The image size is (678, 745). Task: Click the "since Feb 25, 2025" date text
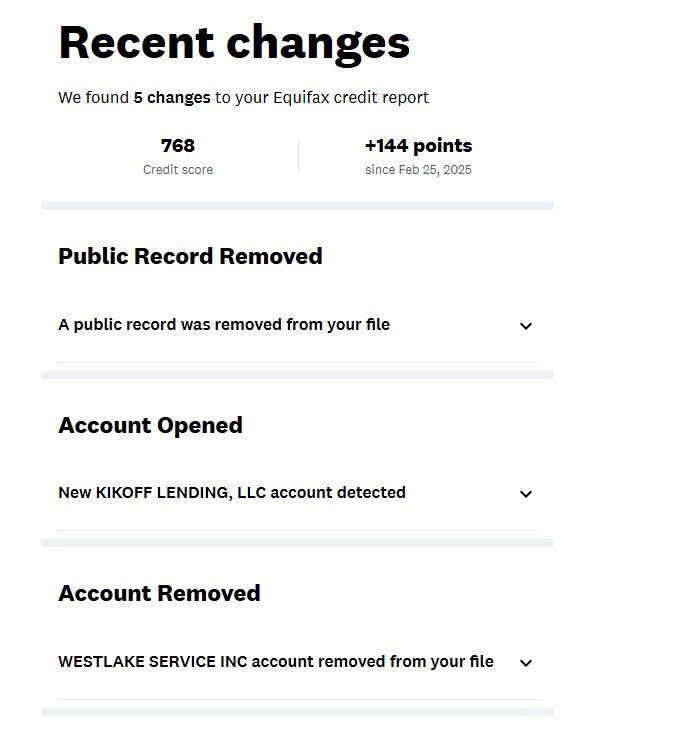point(418,170)
